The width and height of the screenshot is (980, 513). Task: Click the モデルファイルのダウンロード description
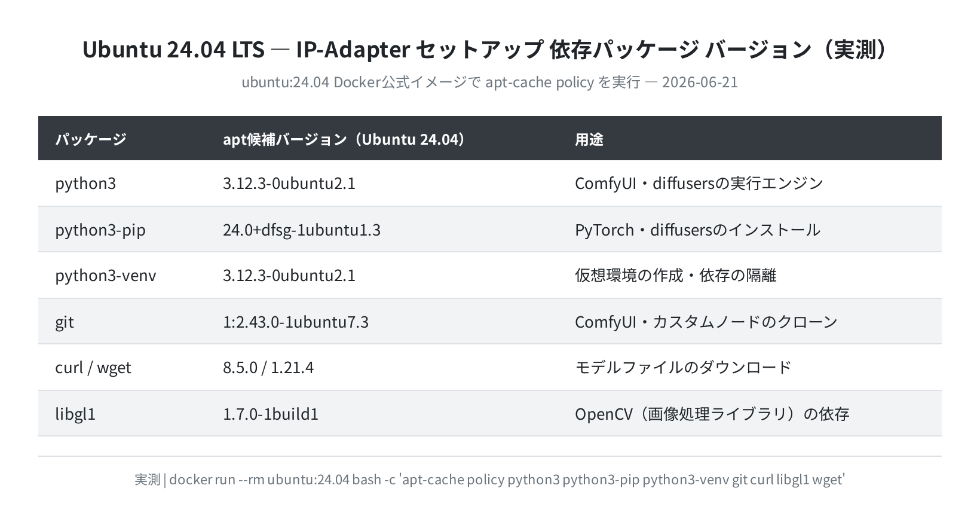tap(683, 367)
